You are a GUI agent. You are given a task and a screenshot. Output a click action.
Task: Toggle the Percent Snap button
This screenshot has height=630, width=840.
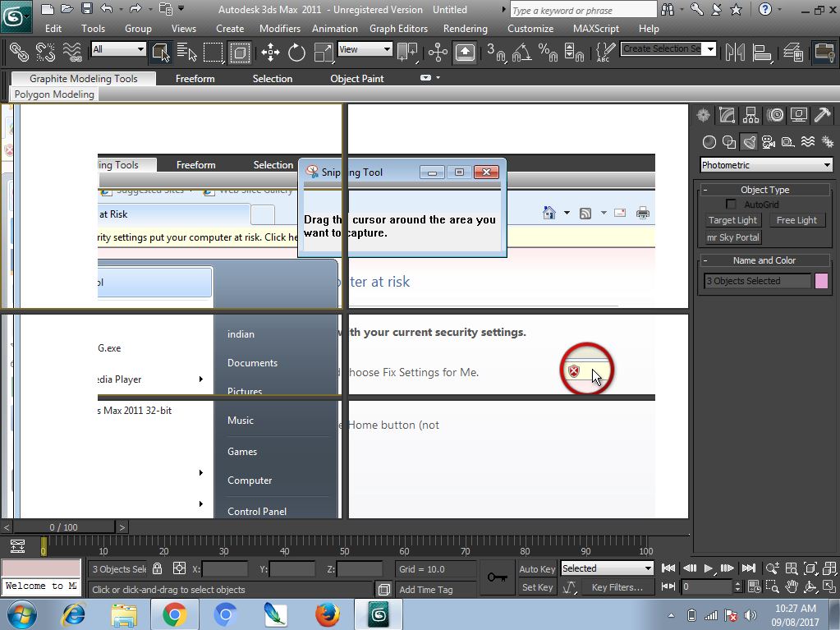tap(548, 52)
